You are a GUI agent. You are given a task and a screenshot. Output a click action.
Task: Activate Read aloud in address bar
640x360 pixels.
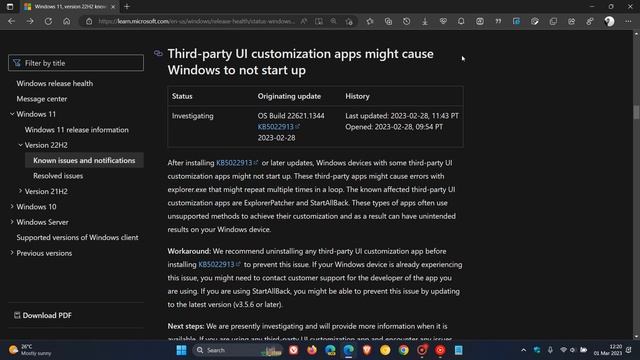coord(304,21)
